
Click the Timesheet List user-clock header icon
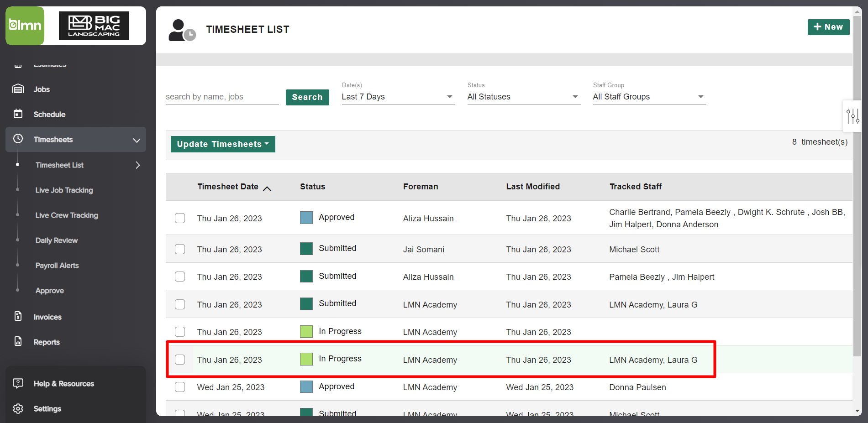tap(182, 30)
